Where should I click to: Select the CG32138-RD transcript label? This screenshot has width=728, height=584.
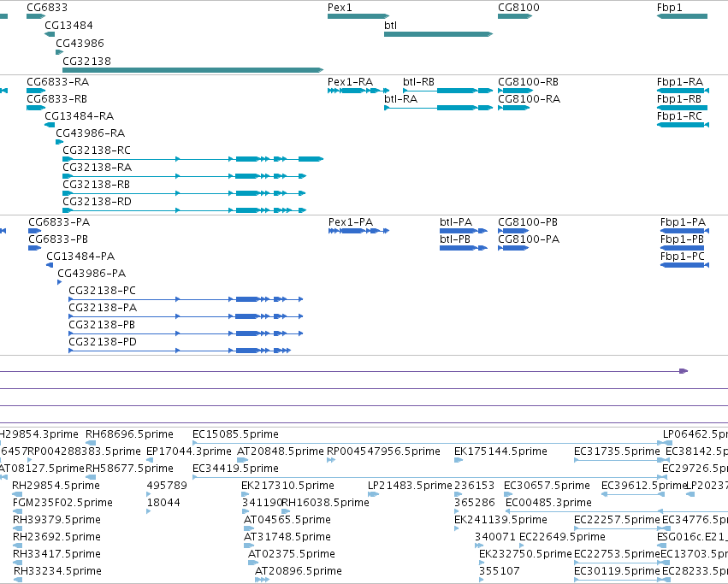click(x=97, y=202)
